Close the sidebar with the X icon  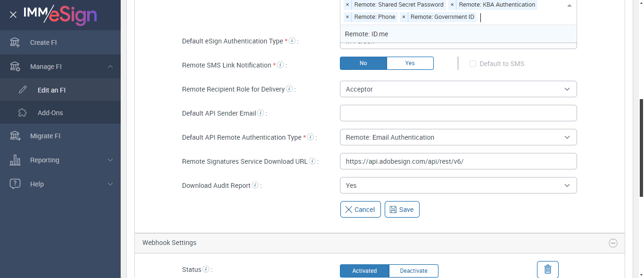click(x=13, y=15)
